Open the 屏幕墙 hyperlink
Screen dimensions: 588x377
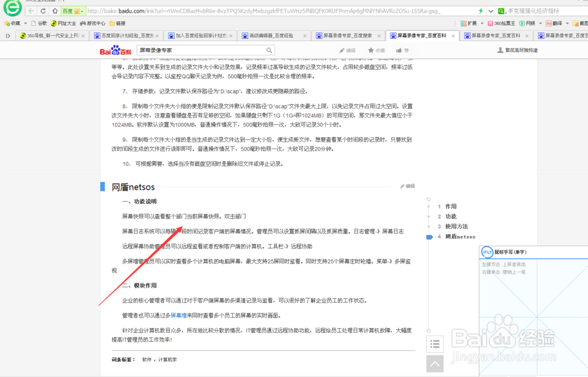(x=179, y=315)
